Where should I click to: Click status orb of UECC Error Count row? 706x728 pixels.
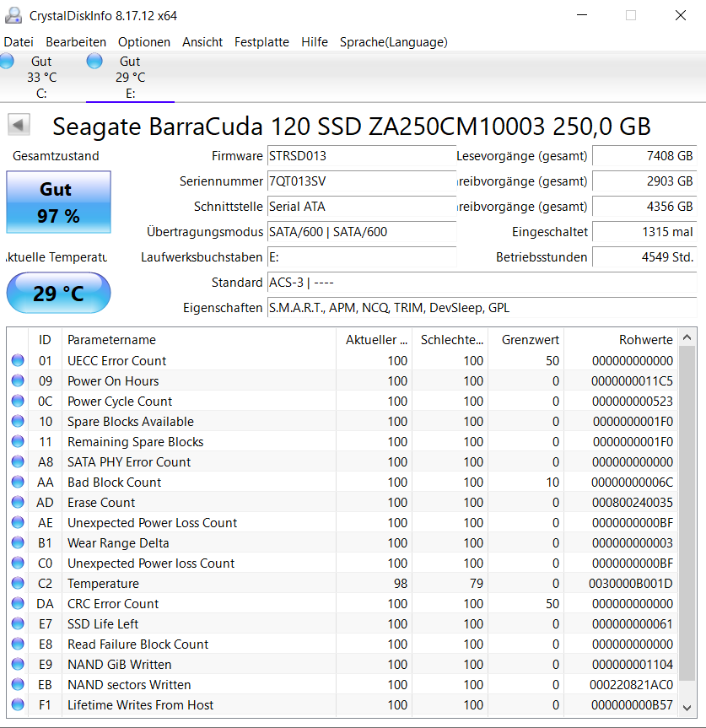click(18, 360)
